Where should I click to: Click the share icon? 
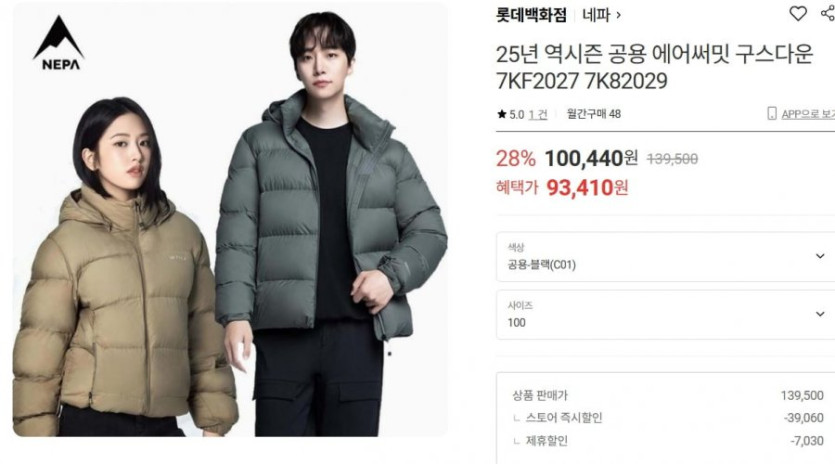[x=828, y=13]
